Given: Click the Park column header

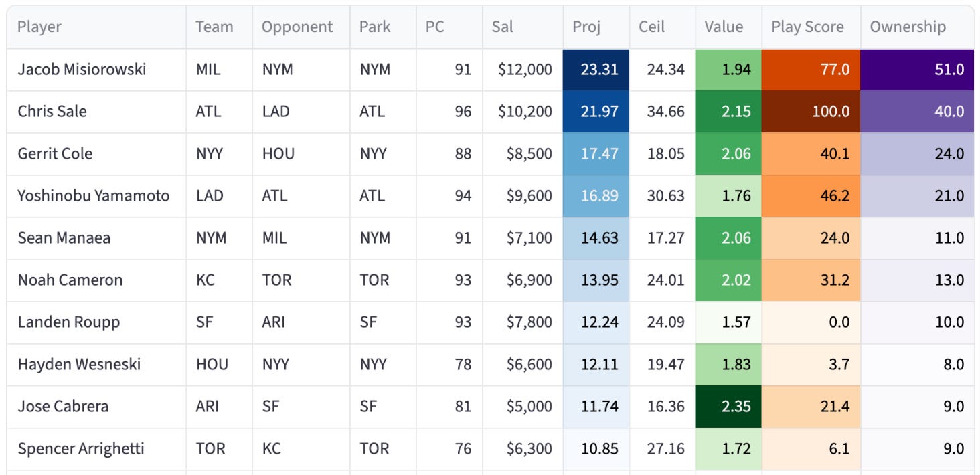Looking at the screenshot, I should tap(383, 27).
